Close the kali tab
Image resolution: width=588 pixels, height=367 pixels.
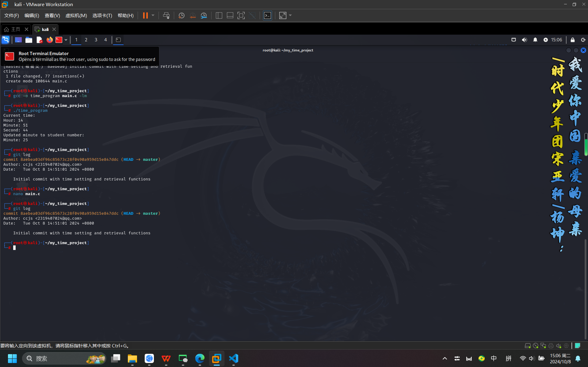54,29
